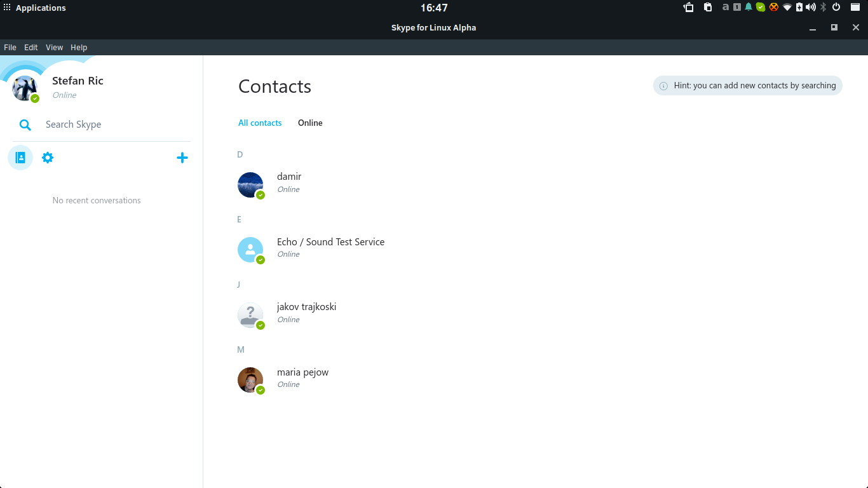Minimize the Skype window
868x488 pixels.
point(813,28)
